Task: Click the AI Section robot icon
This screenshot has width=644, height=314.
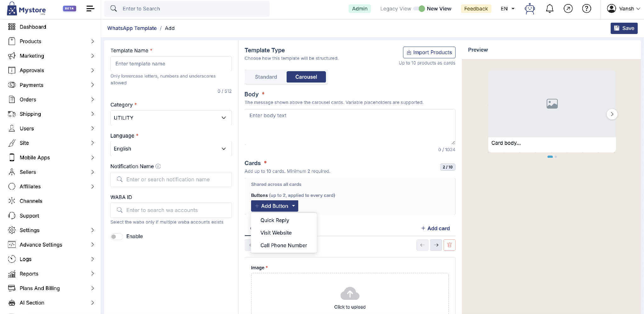Action: (12, 303)
